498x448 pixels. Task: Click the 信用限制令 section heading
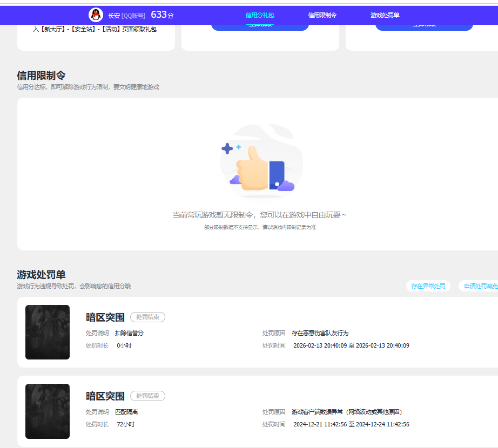(41, 76)
